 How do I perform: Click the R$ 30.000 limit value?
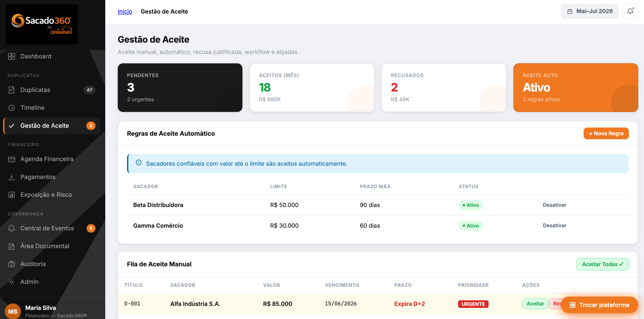(x=284, y=225)
